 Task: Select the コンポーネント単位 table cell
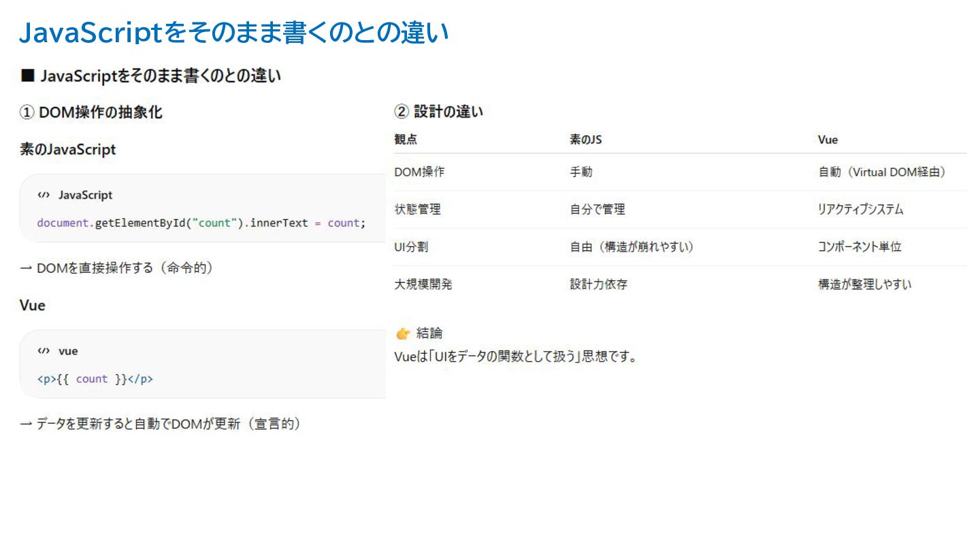click(x=860, y=247)
